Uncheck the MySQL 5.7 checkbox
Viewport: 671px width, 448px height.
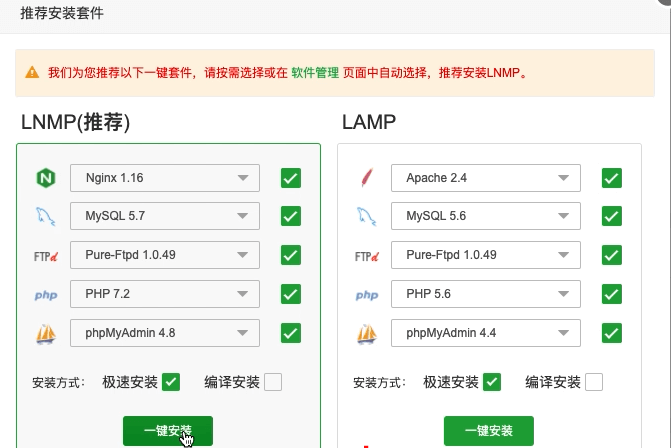[291, 216]
